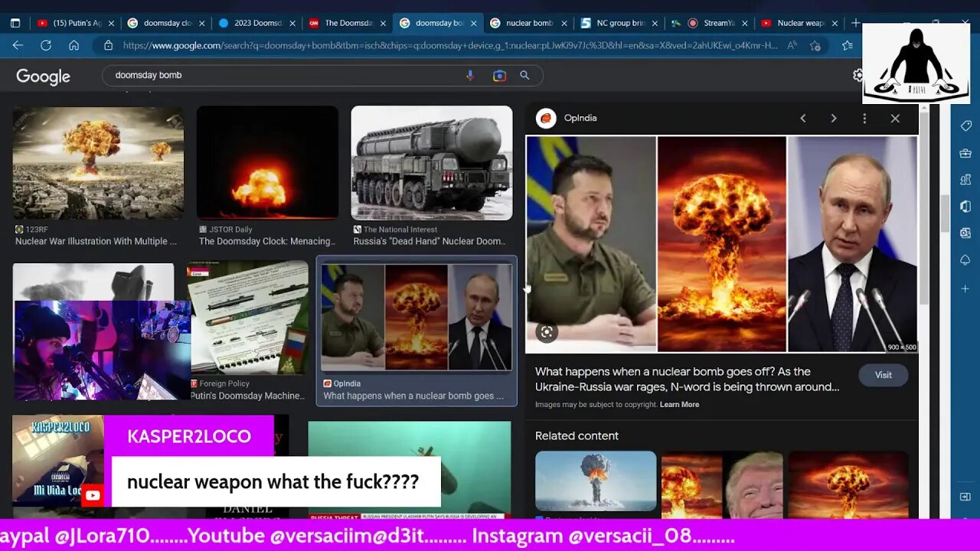Open sidebar layout icon at bottom
Viewport: 980px width, 551px height.
[965, 497]
